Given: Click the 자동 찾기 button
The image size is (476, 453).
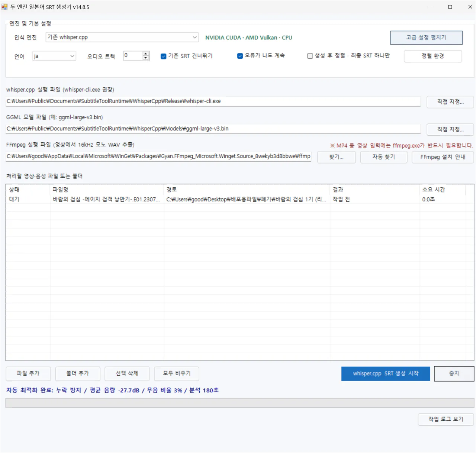Looking at the screenshot, I should pos(384,157).
